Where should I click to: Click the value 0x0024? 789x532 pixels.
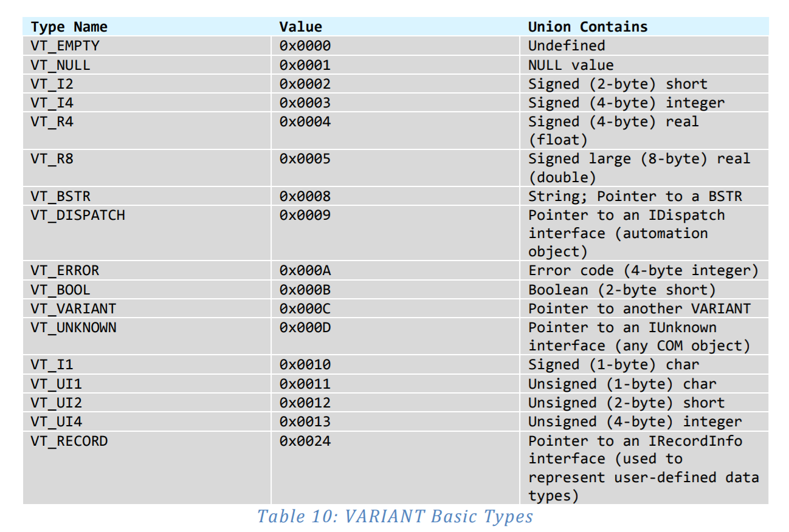click(x=305, y=440)
